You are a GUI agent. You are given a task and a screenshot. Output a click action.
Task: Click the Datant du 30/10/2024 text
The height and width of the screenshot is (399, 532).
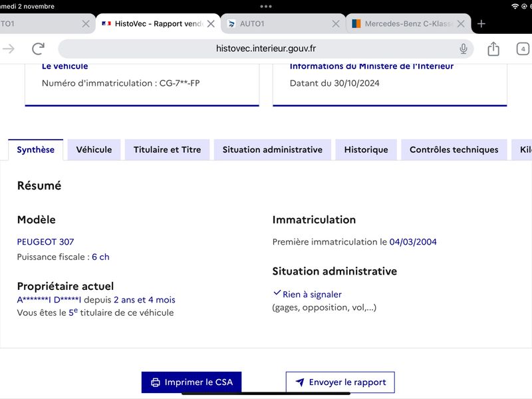click(334, 83)
